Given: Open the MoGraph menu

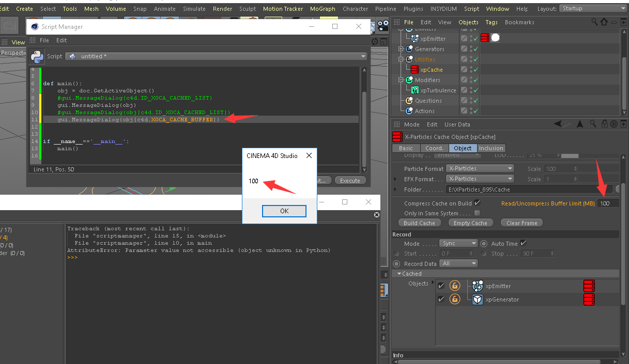Looking at the screenshot, I should coord(323,9).
